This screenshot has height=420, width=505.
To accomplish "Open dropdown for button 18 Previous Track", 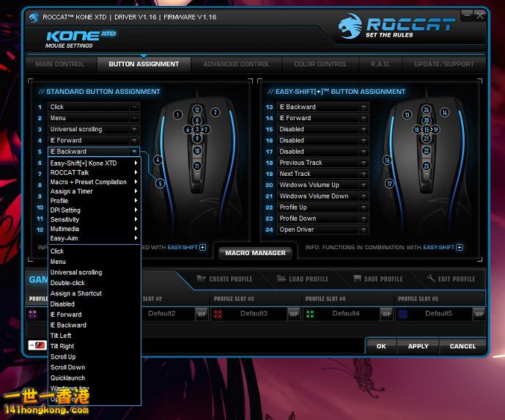I will pyautogui.click(x=364, y=163).
